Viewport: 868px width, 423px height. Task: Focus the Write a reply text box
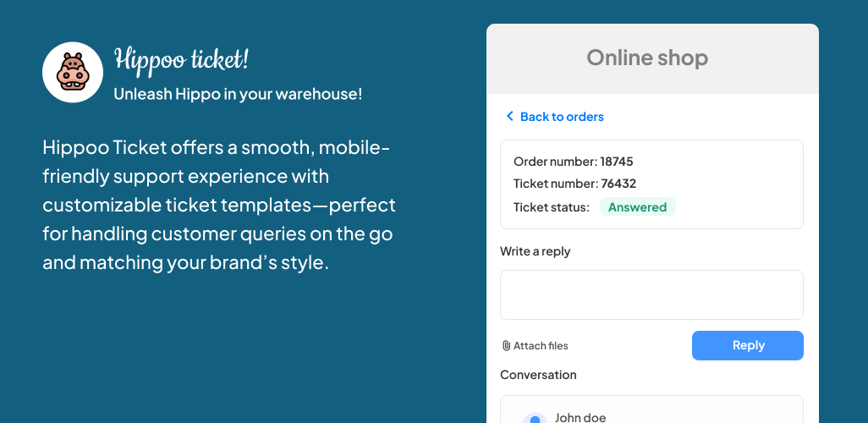(x=651, y=294)
